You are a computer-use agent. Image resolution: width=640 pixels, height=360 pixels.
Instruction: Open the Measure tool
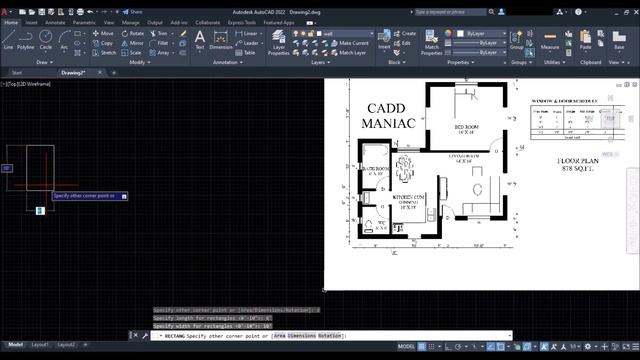click(550, 40)
